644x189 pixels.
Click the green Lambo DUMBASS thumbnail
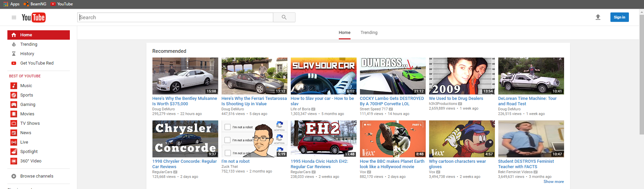coord(393,76)
